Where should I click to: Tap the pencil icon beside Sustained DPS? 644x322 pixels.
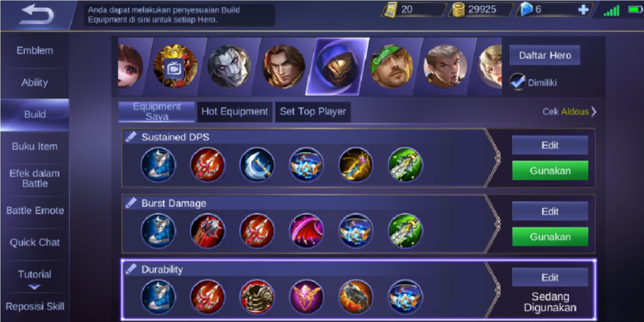pos(131,137)
